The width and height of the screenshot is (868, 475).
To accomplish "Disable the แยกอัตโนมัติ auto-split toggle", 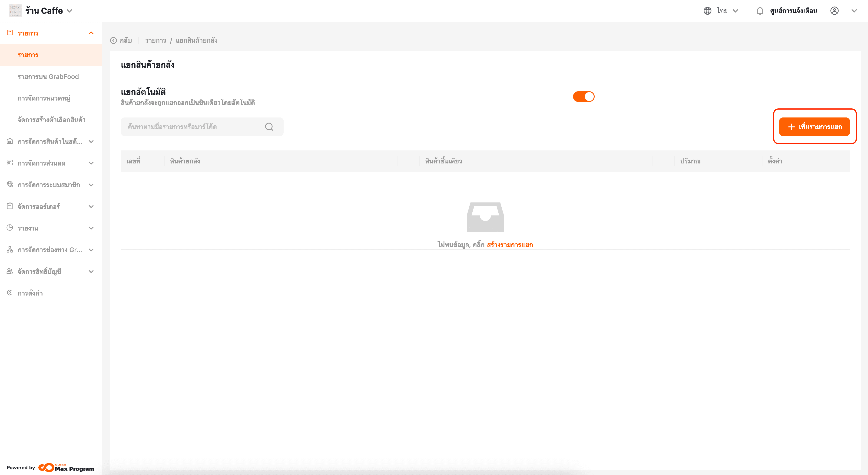I will click(x=584, y=97).
